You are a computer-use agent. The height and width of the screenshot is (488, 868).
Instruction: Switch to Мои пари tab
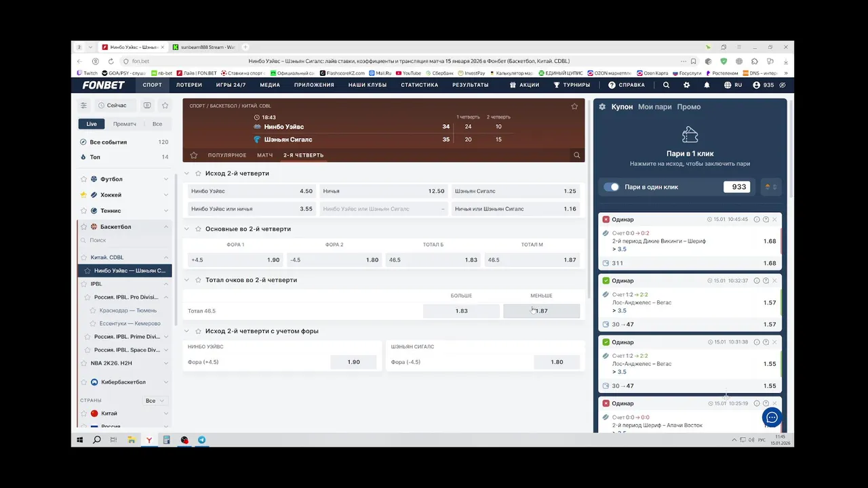point(655,107)
